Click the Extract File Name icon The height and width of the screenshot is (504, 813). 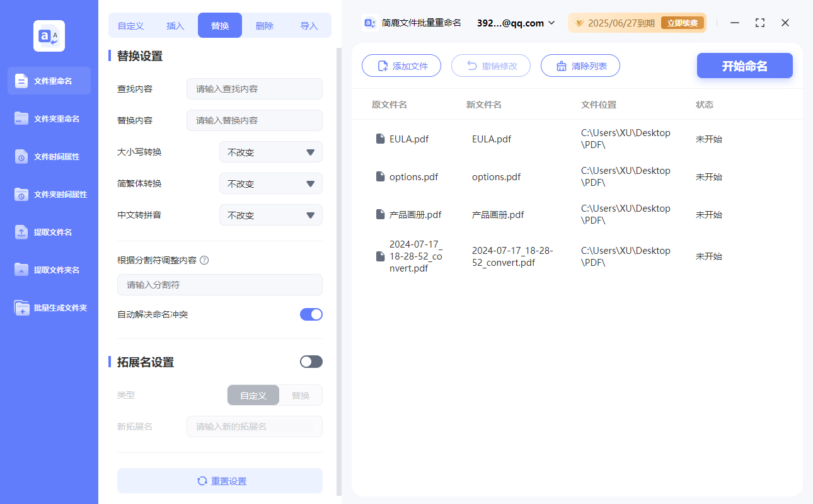(21, 232)
